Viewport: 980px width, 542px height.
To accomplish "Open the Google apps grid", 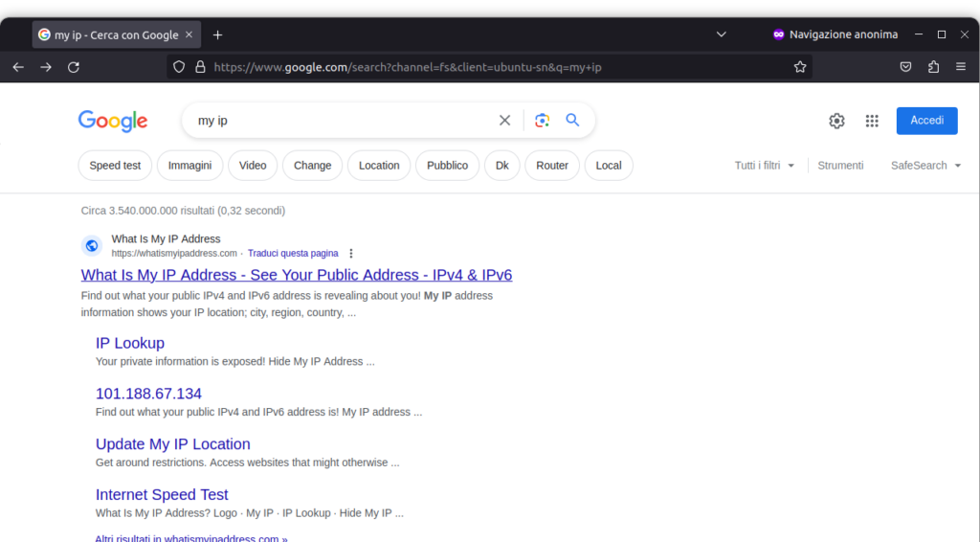I will (x=872, y=121).
